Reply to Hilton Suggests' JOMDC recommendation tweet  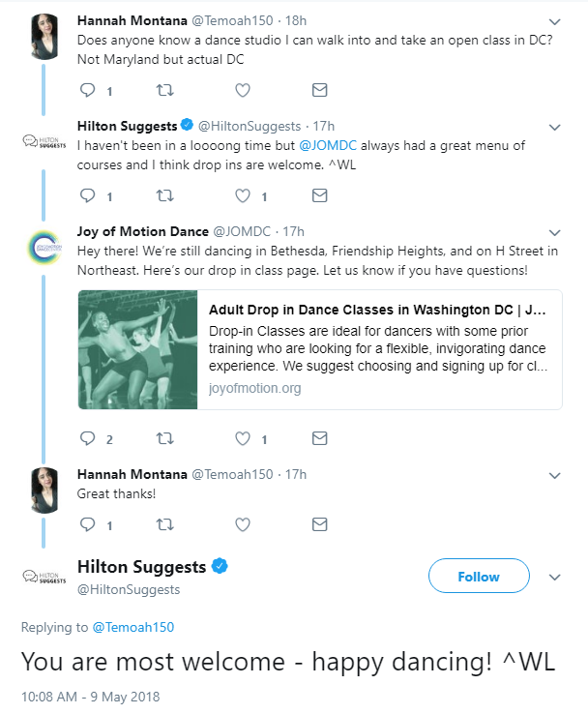pyautogui.click(x=88, y=196)
